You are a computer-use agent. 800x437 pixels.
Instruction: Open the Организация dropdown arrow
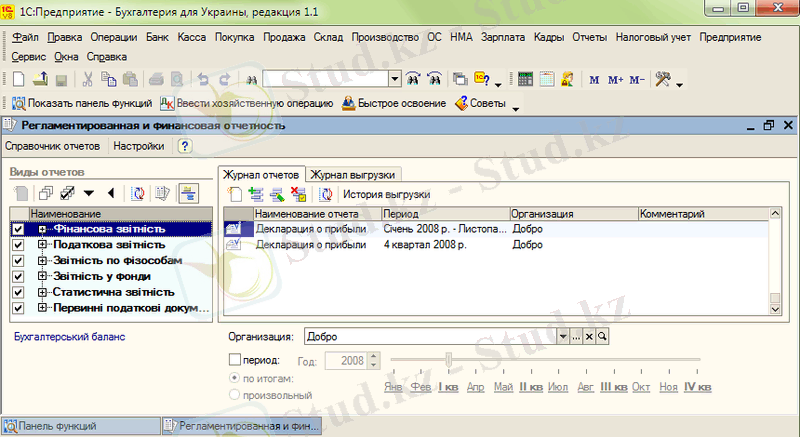(562, 337)
